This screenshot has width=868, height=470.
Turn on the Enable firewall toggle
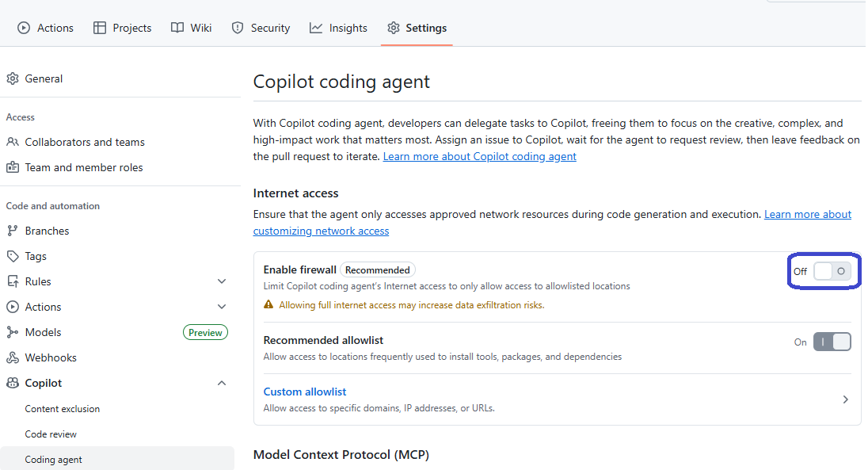tap(832, 271)
